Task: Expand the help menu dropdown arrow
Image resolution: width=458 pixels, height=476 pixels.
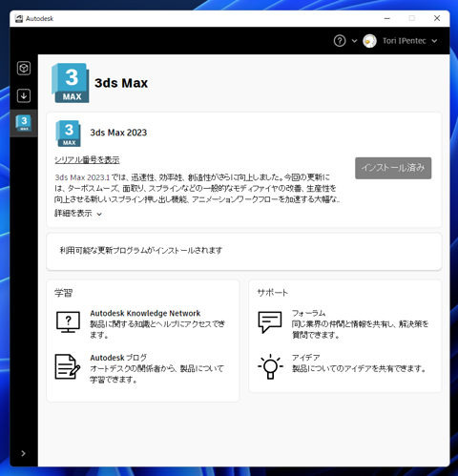Action: point(354,41)
